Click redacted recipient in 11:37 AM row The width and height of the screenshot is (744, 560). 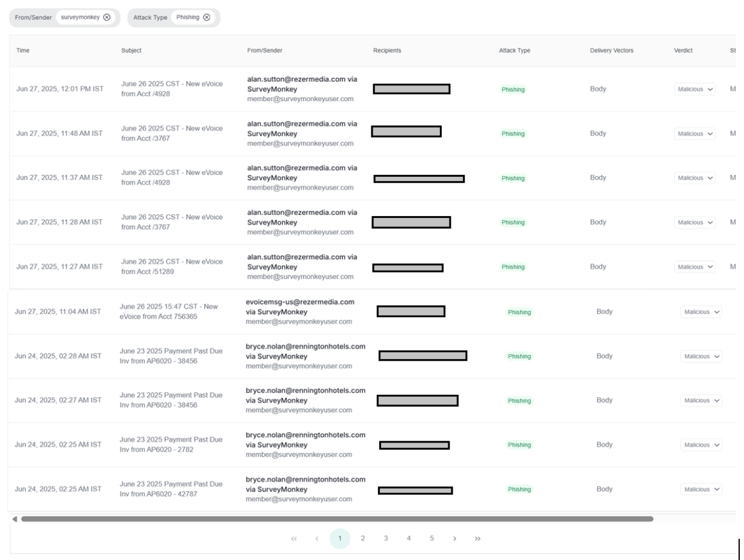coord(419,179)
